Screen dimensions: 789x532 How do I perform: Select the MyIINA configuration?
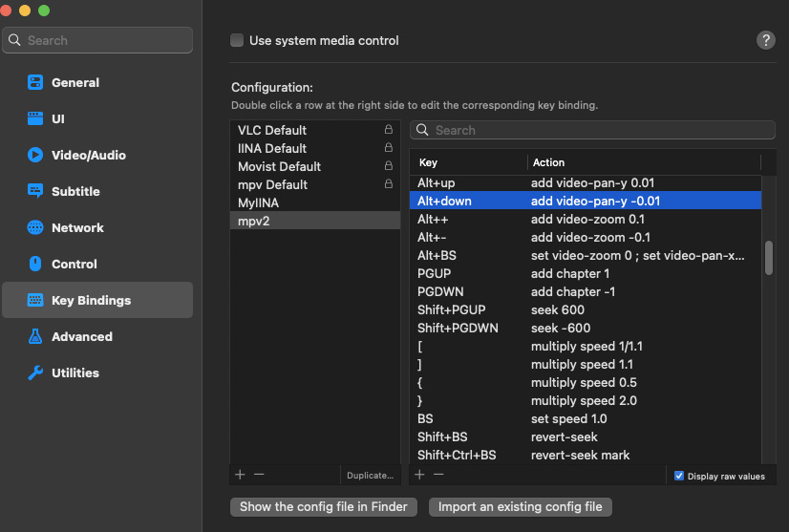(259, 202)
